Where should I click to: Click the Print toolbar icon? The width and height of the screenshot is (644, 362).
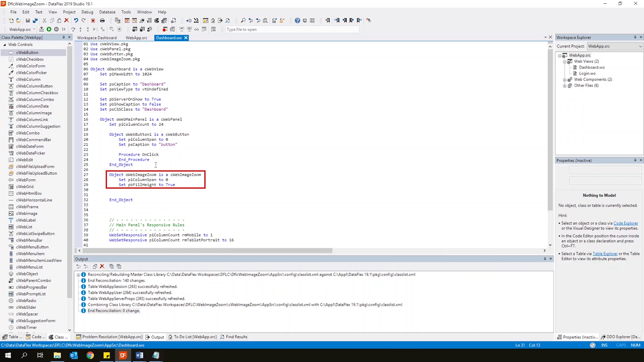[x=102, y=20]
